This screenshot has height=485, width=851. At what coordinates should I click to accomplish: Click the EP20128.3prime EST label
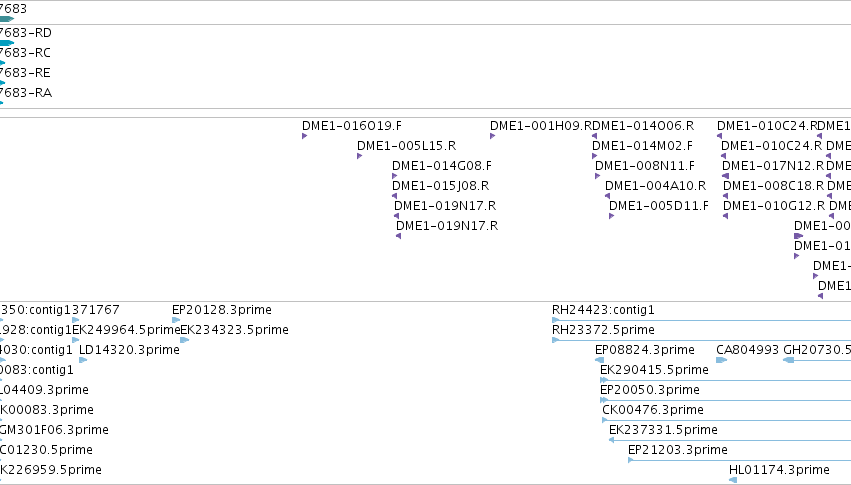pyautogui.click(x=222, y=310)
